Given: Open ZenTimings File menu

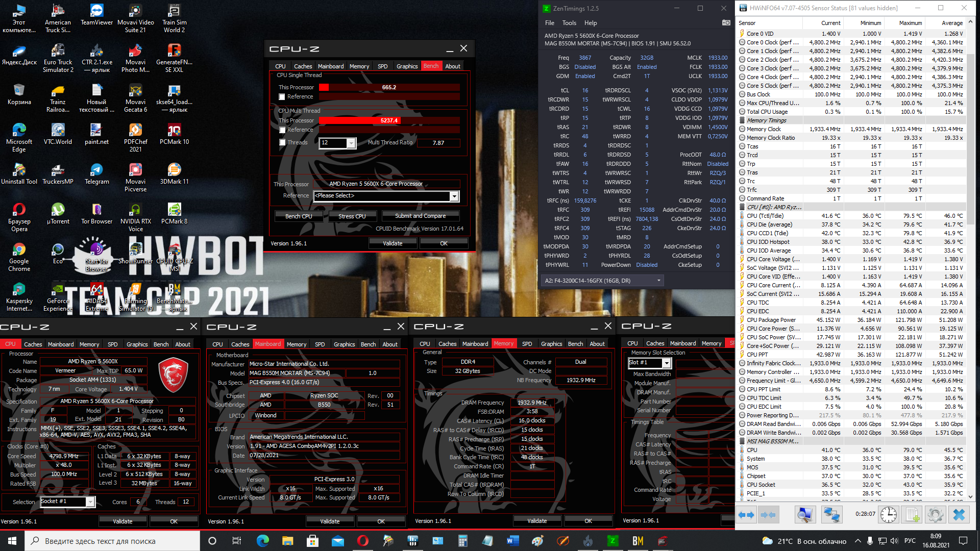Looking at the screenshot, I should pos(550,23).
